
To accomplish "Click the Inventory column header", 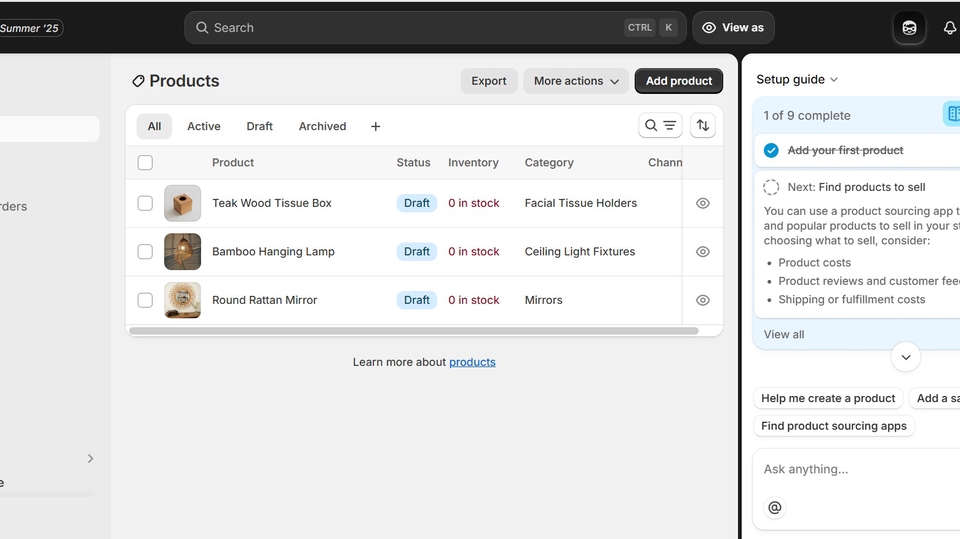I will pyautogui.click(x=473, y=162).
